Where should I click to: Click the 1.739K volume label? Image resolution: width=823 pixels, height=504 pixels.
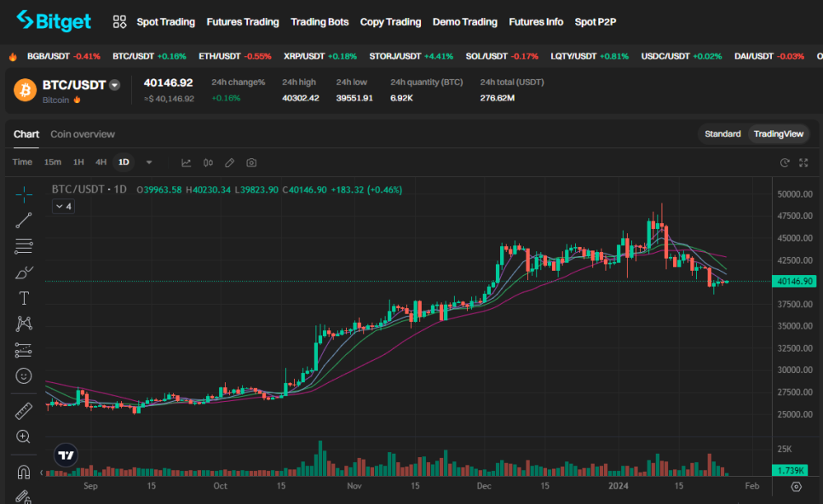click(x=791, y=471)
